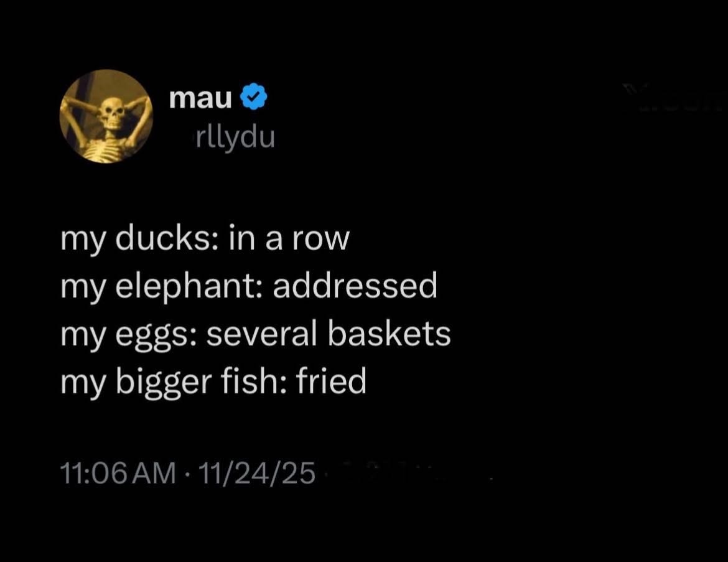
Task: Click the blue verified badge next to mau
Action: [x=253, y=96]
